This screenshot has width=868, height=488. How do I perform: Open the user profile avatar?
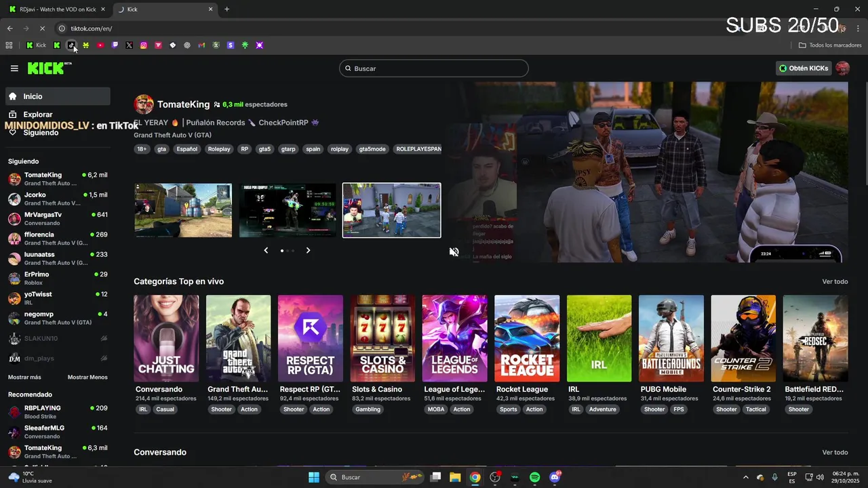coord(842,68)
